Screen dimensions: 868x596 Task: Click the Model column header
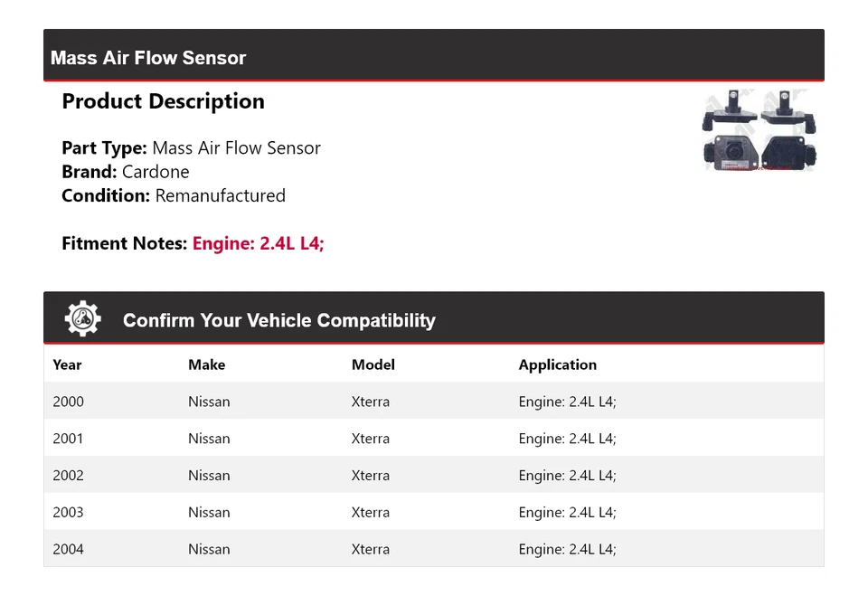point(373,364)
